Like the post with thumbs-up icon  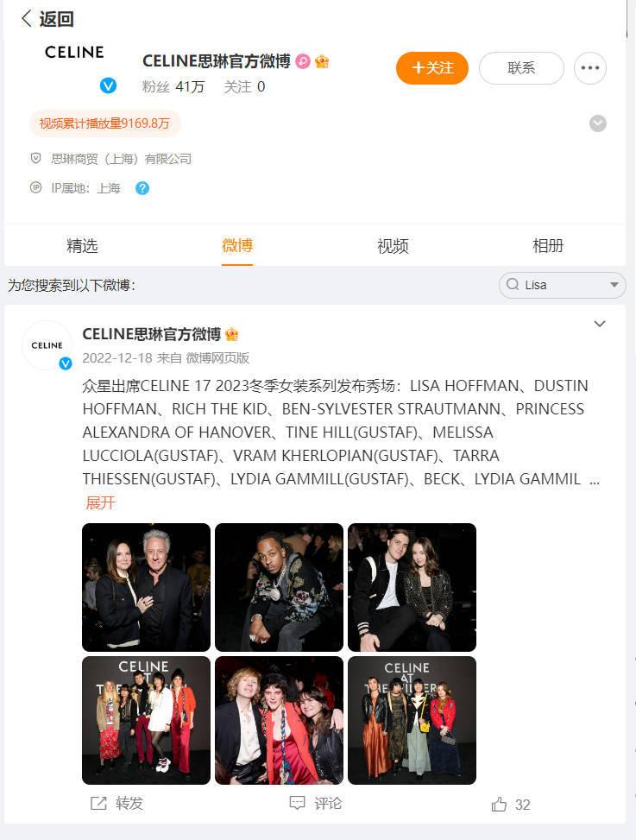tap(499, 804)
